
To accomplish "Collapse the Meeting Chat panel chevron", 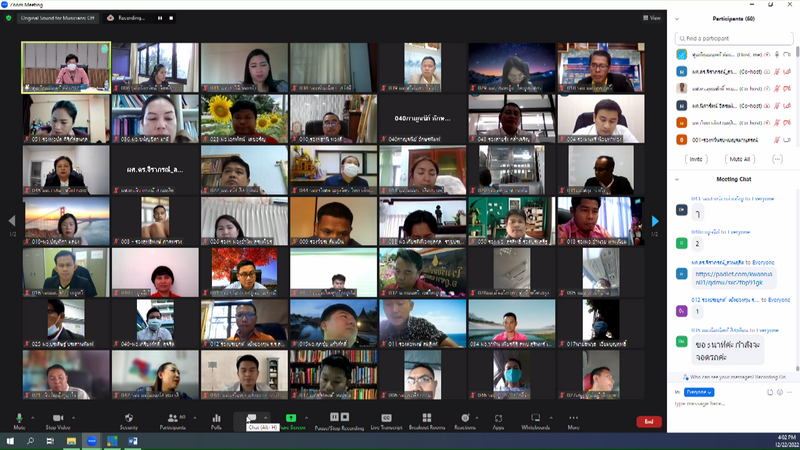I will tap(677, 180).
